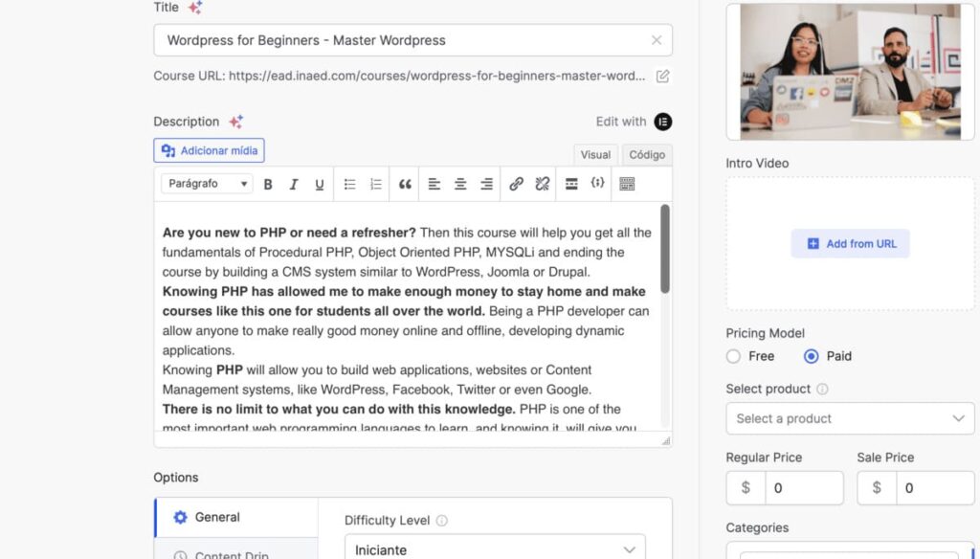980x559 pixels.
Task: Open the Parágrafo format dropdown
Action: [x=207, y=184]
